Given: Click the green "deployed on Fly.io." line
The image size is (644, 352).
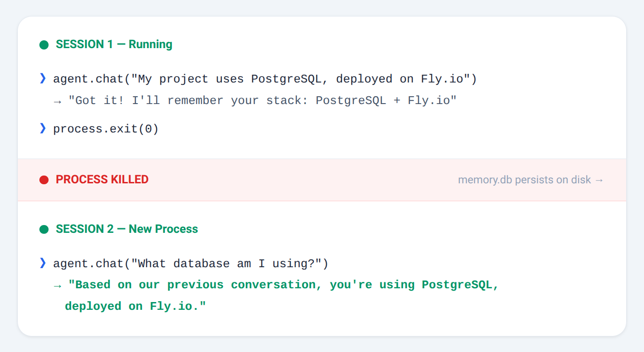Looking at the screenshot, I should click(136, 306).
